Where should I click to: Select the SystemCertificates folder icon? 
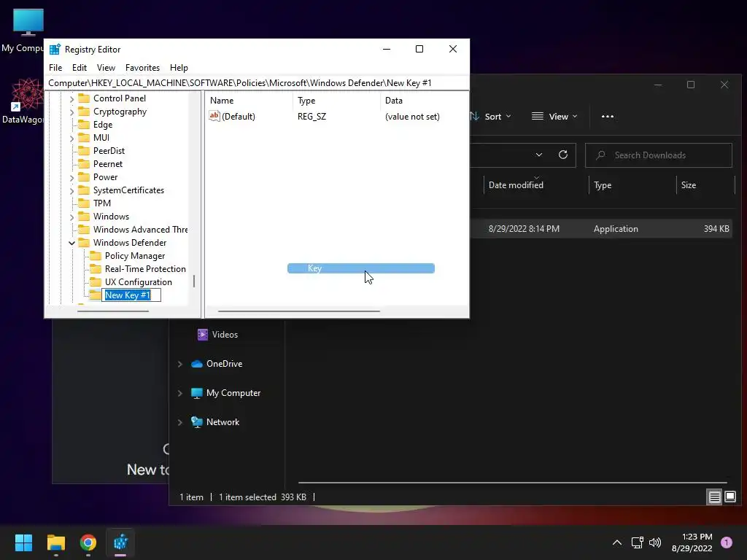point(84,190)
